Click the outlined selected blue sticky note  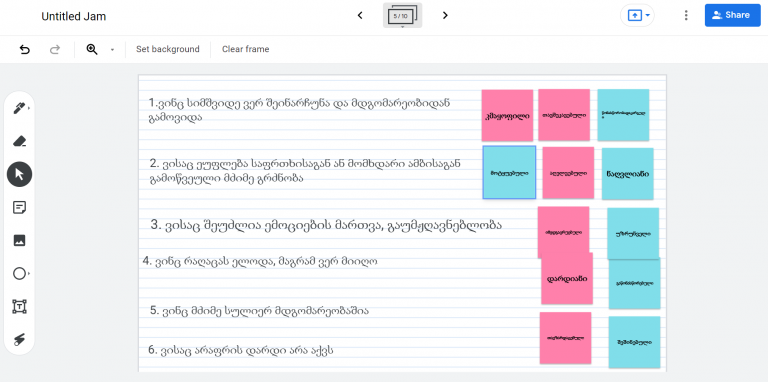509,172
